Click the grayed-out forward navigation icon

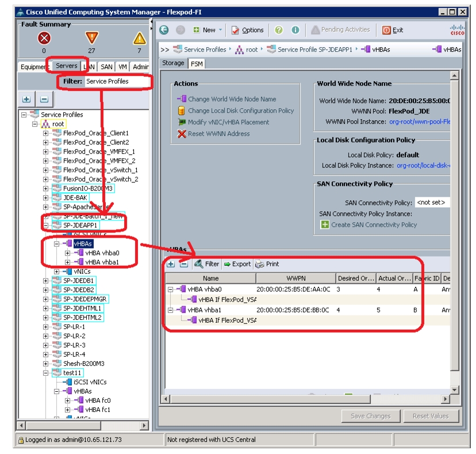click(181, 30)
